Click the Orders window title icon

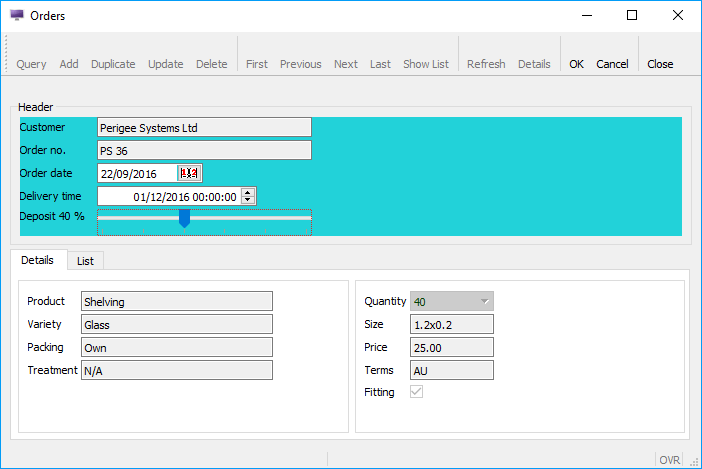(x=16, y=15)
